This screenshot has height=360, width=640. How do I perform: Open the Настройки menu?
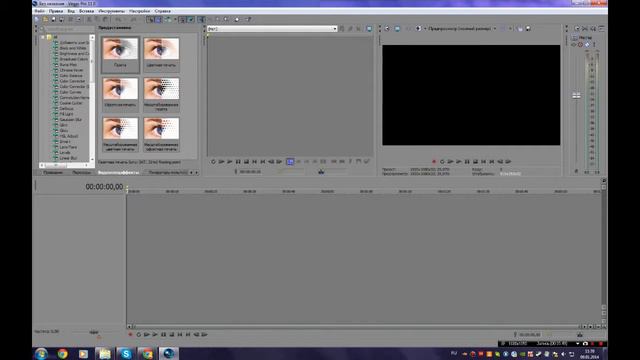139,11
